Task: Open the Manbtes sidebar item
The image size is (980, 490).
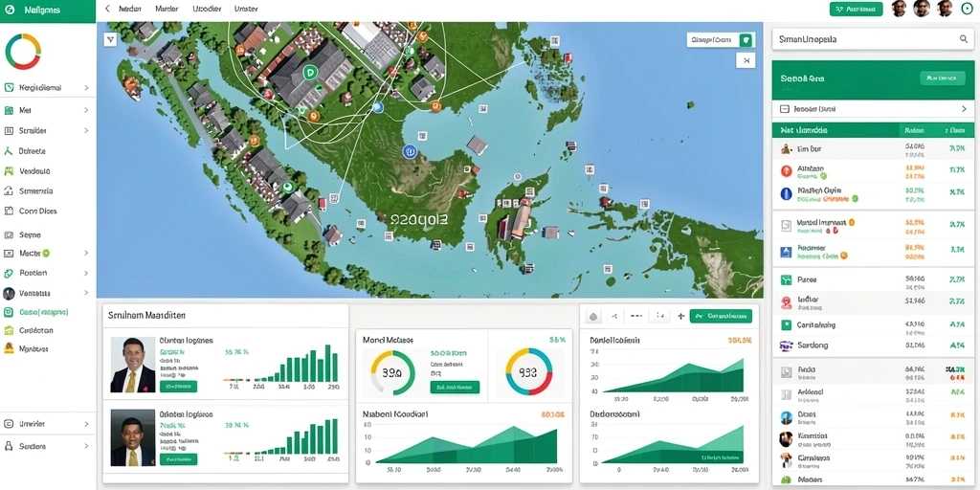Action: tap(33, 348)
